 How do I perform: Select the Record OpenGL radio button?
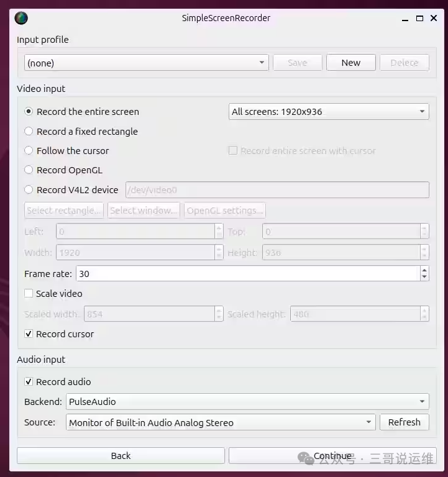29,170
